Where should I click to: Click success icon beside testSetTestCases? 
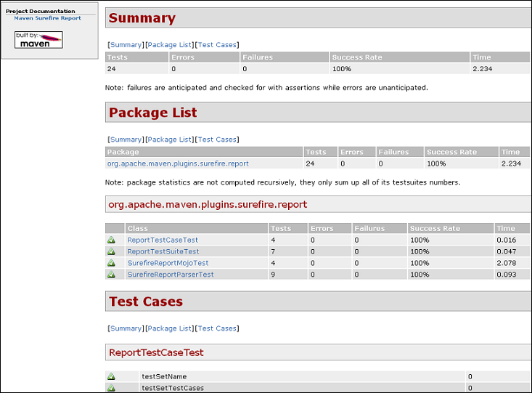coord(112,388)
